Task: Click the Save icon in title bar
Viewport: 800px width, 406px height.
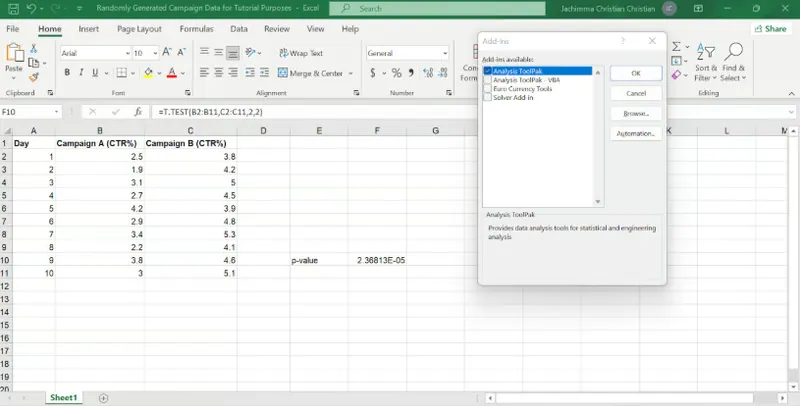Action: [14, 8]
